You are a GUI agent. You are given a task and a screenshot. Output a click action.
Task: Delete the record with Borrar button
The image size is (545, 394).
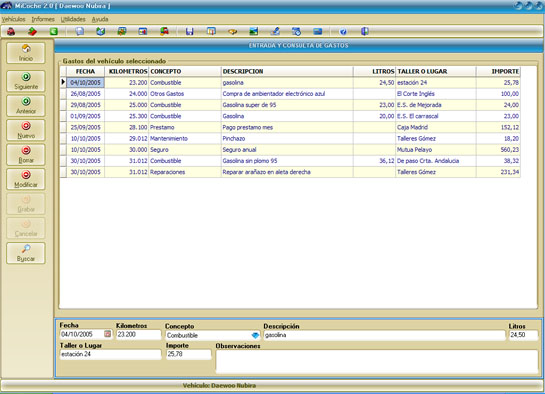26,155
